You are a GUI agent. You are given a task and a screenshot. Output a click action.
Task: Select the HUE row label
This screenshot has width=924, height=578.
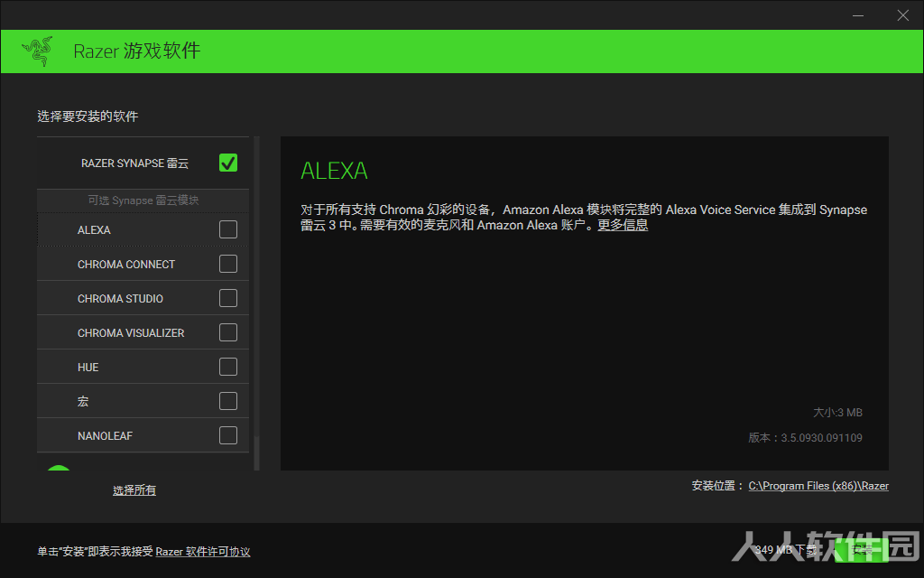tap(88, 368)
